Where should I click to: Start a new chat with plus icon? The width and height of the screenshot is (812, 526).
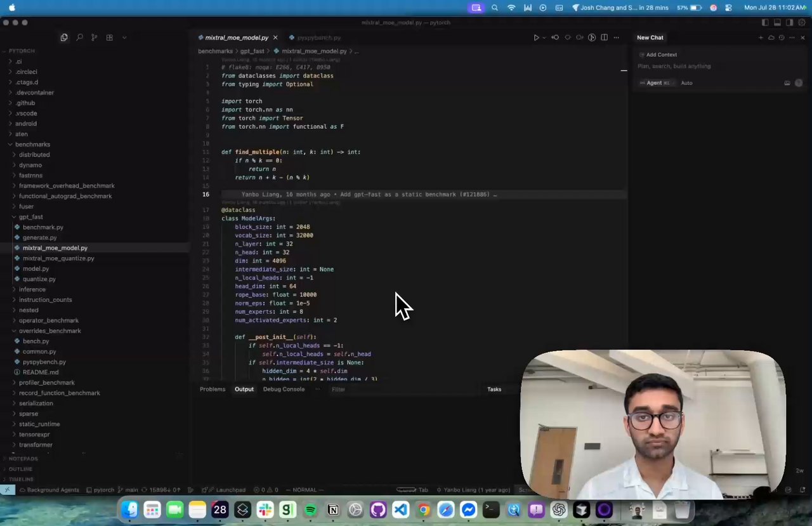click(761, 37)
